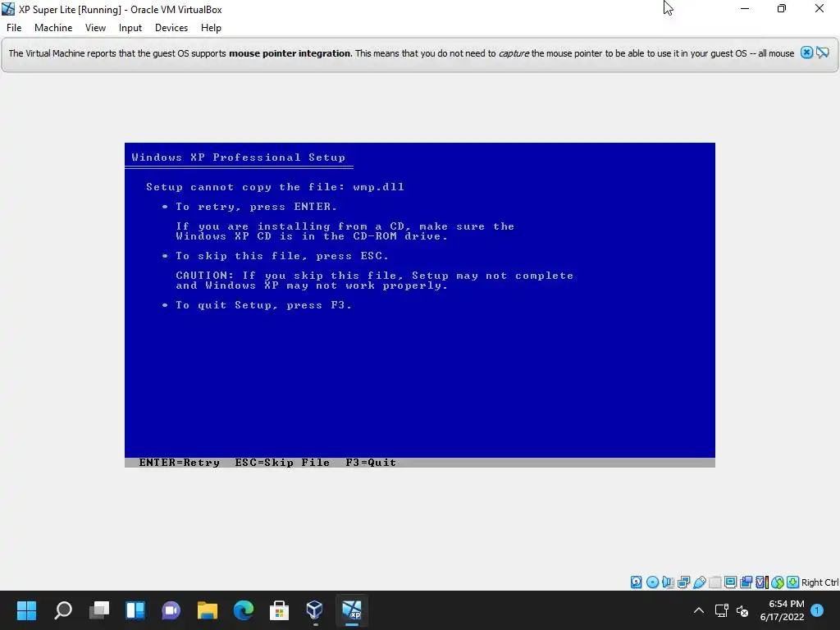Click the recording status icon
This screenshot has height=630, width=840.
click(746, 582)
